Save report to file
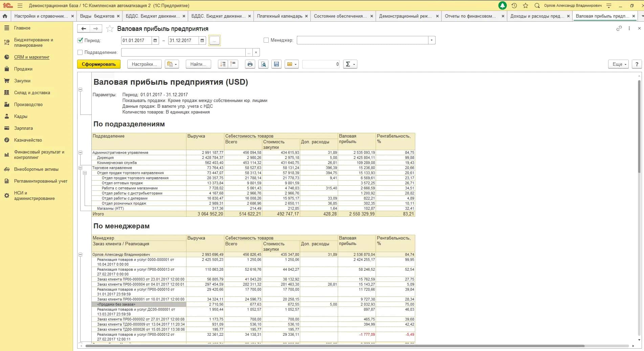 coord(276,64)
